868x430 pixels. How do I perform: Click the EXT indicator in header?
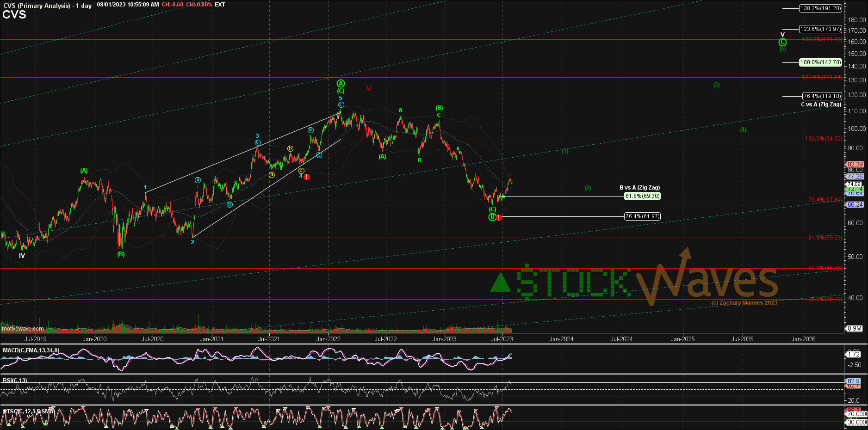(x=220, y=5)
